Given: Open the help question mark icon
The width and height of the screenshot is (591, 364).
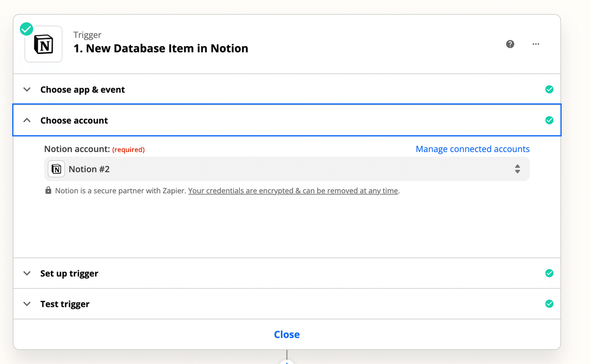Looking at the screenshot, I should point(510,44).
